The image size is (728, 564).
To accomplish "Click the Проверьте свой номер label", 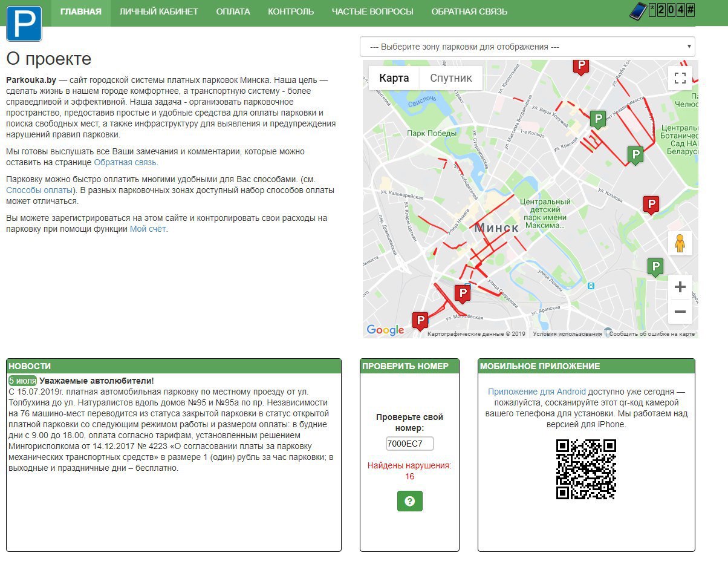I will [410, 422].
